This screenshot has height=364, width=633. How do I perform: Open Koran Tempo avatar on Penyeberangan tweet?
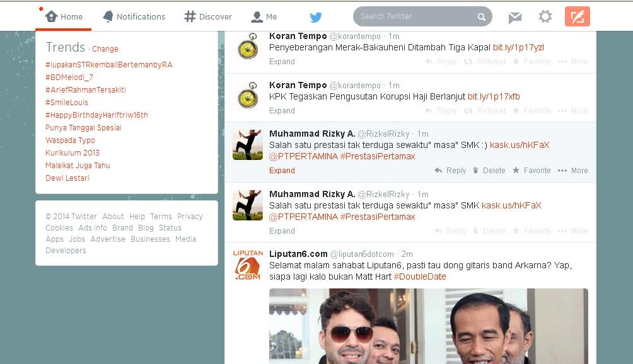click(x=248, y=46)
